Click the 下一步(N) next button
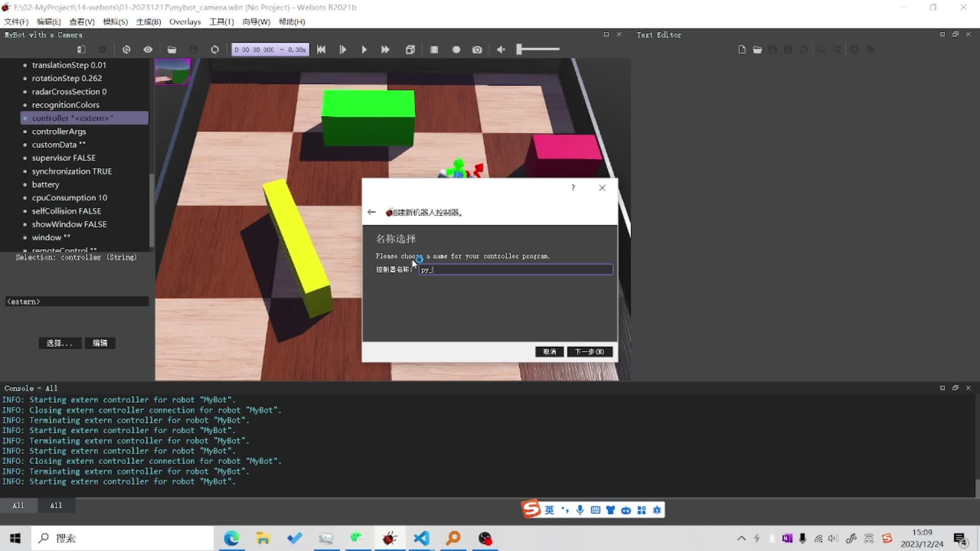This screenshot has width=980, height=551. [590, 352]
